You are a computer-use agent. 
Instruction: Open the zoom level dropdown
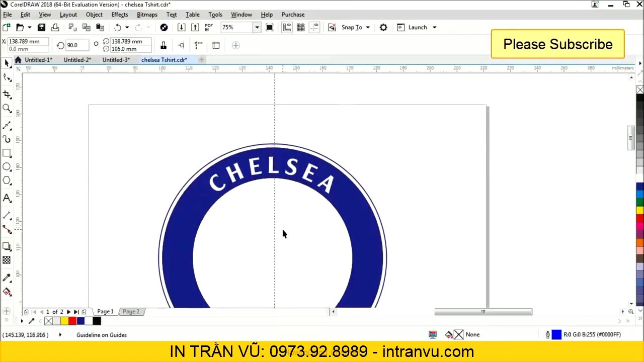[257, 27]
